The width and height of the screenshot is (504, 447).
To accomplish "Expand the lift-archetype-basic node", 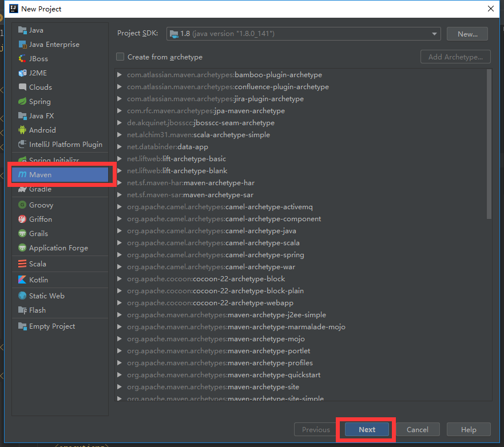I will (x=119, y=159).
